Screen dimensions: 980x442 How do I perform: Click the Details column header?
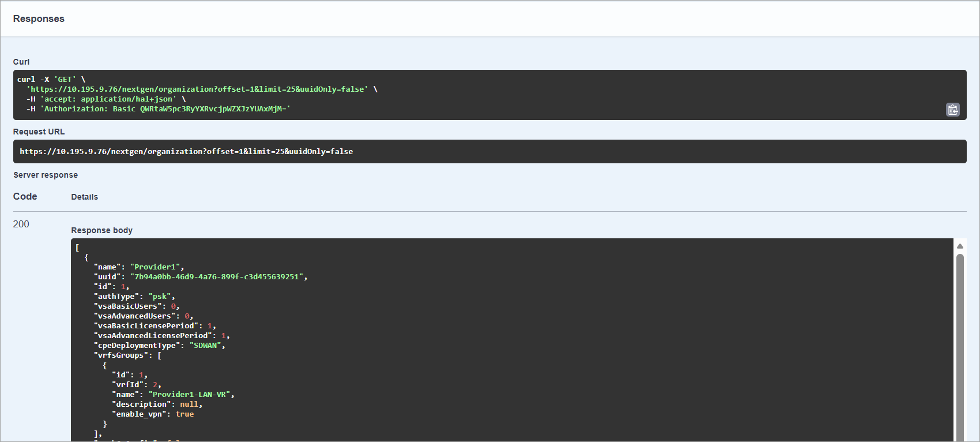coord(84,197)
